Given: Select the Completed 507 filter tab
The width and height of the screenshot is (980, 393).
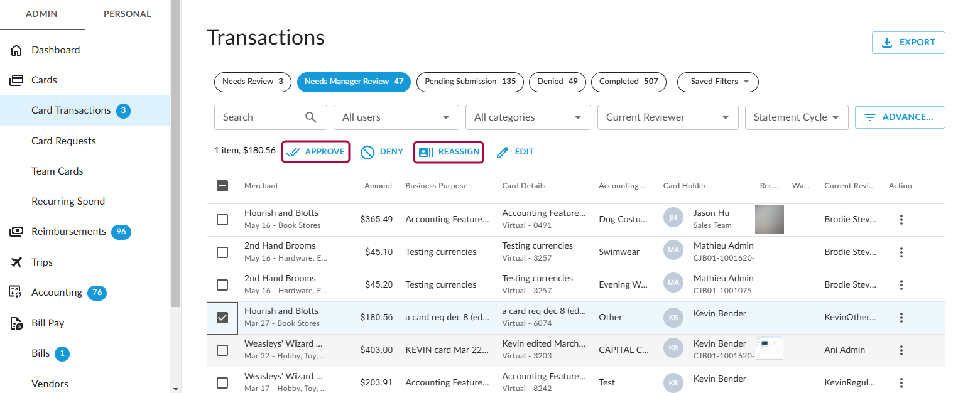Looking at the screenshot, I should click(628, 82).
